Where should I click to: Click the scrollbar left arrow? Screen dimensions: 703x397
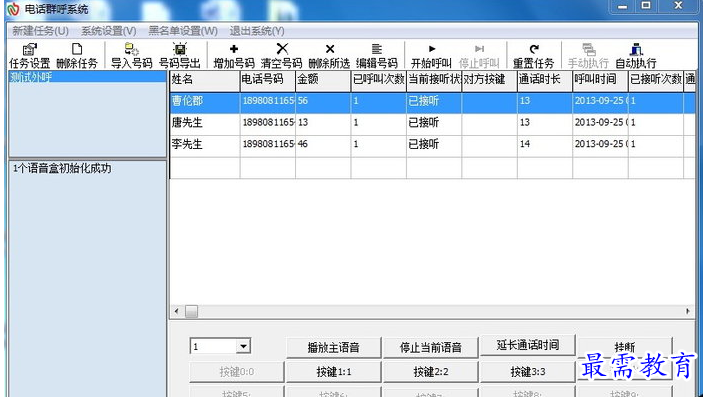click(177, 311)
